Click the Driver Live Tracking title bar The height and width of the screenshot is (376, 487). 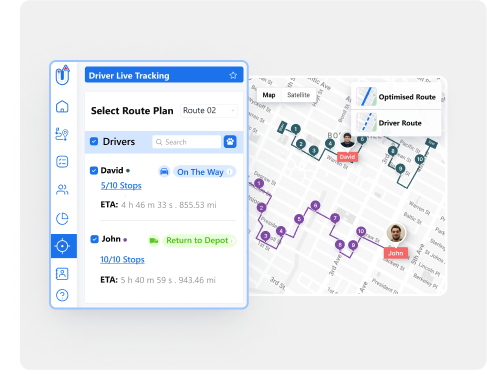pyautogui.click(x=164, y=75)
